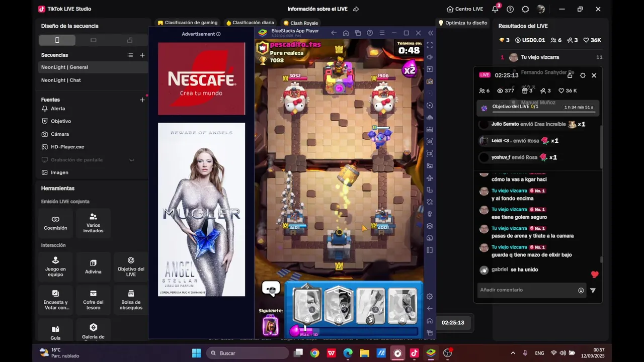Show the hidden Grabación de pantalla source

[132, 160]
